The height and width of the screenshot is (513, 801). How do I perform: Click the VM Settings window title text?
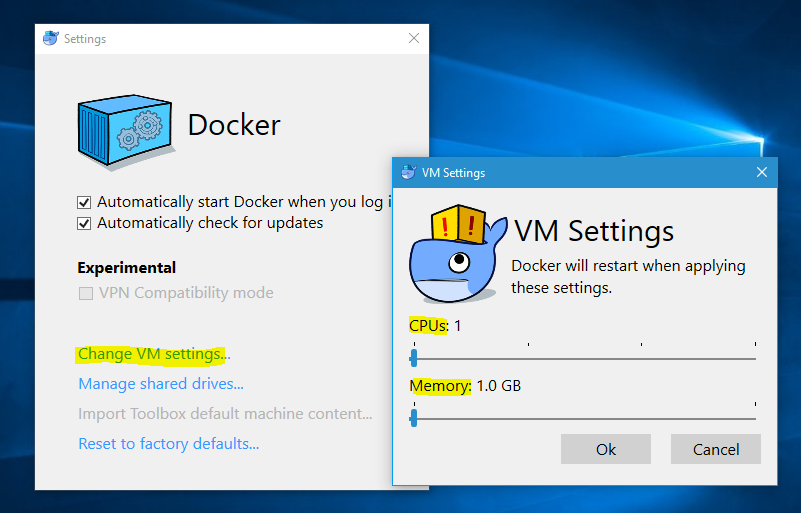[453, 173]
